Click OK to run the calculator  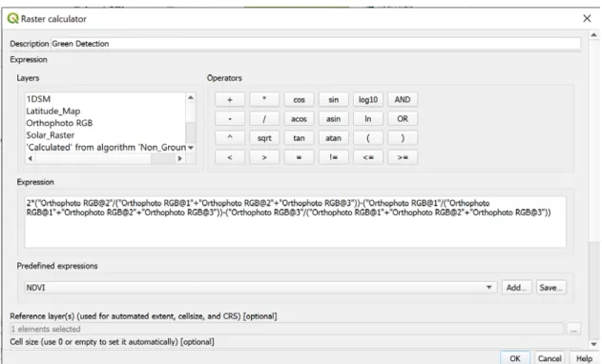pos(515,358)
